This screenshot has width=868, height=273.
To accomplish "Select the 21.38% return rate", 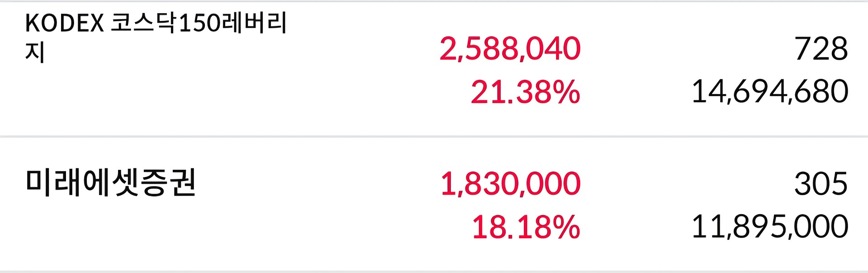I will (x=525, y=92).
